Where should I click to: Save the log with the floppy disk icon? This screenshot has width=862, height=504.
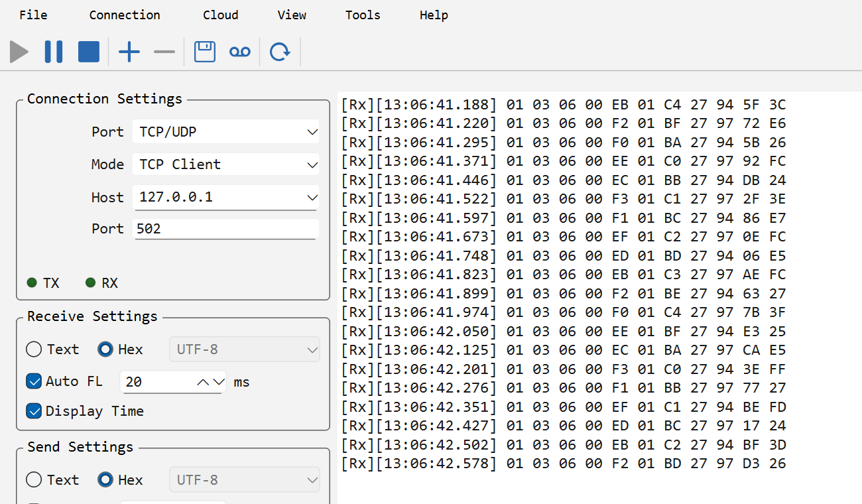[x=205, y=52]
